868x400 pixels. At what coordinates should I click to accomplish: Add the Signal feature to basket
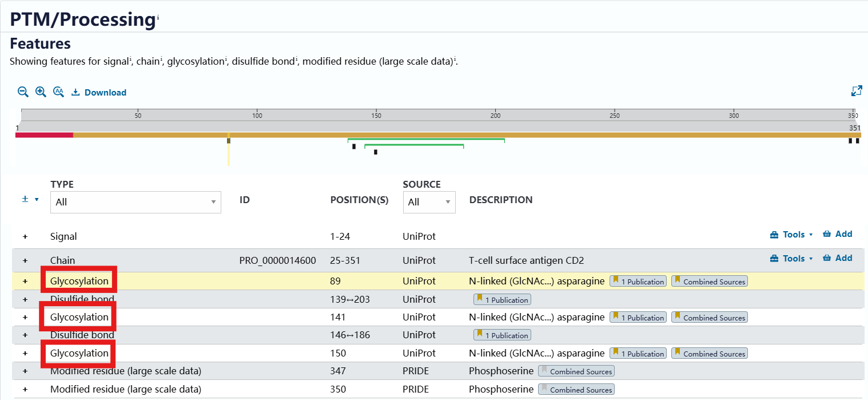[838, 234]
